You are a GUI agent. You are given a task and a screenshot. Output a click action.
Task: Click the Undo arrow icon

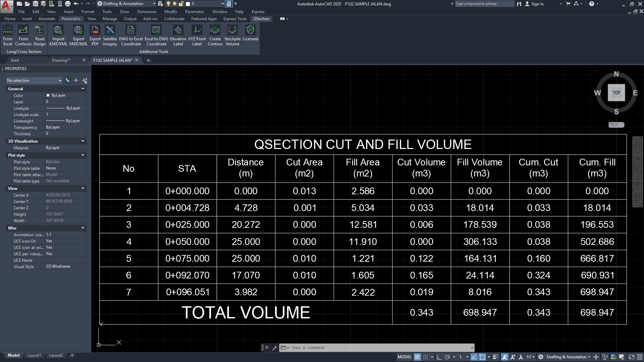coord(76,4)
